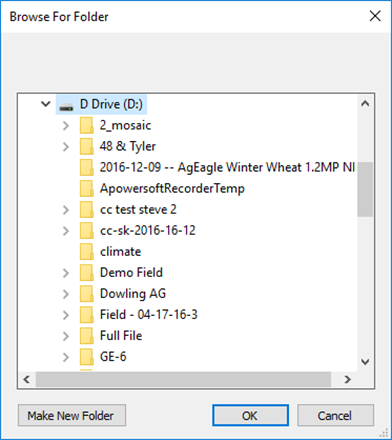Click the folder icon beside cc-sk-2016-16-12
Image resolution: width=392 pixels, height=440 pixels.
[87, 231]
